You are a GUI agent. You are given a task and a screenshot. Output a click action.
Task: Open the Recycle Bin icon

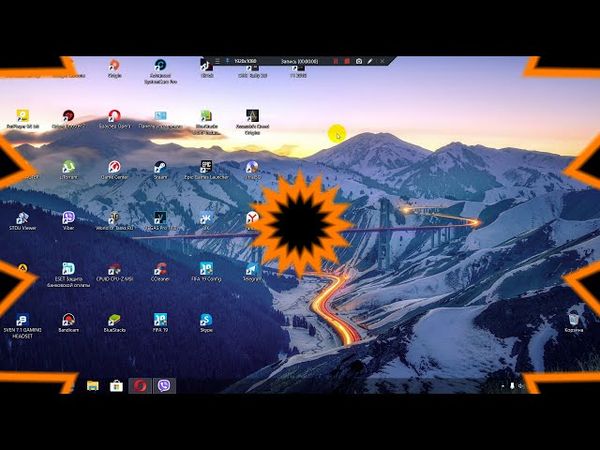click(574, 319)
